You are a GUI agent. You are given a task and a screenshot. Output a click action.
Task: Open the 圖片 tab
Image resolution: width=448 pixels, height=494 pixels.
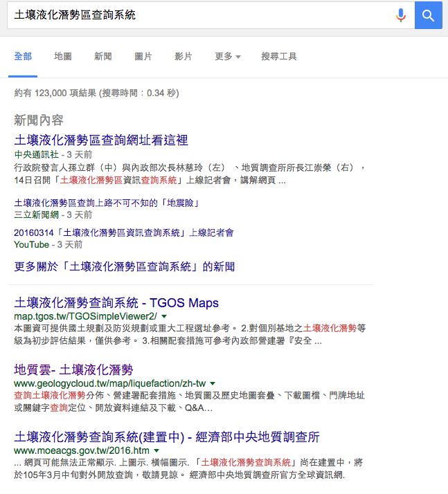point(143,57)
